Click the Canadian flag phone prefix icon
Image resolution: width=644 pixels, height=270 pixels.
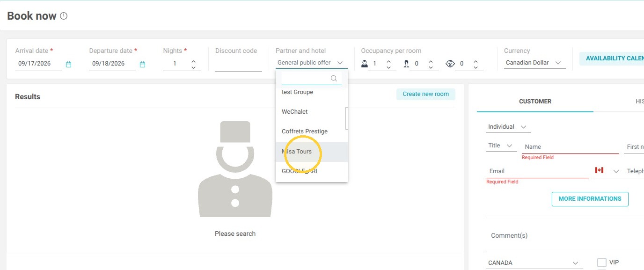(x=599, y=170)
